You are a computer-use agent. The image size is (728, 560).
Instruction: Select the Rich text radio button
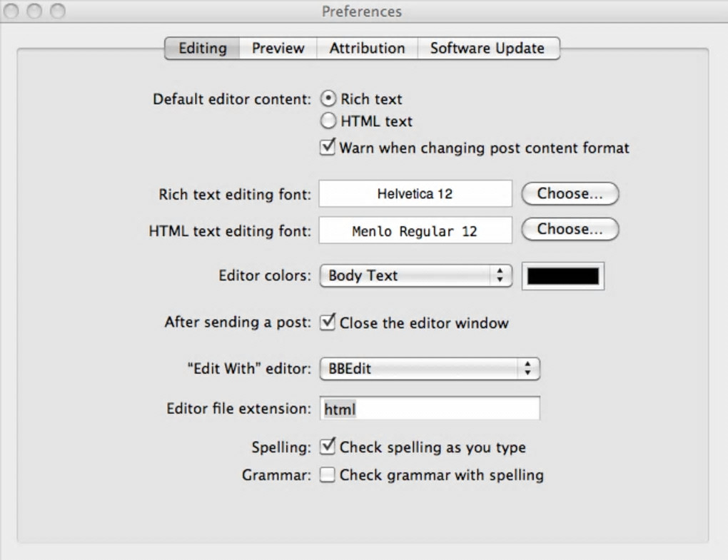328,99
